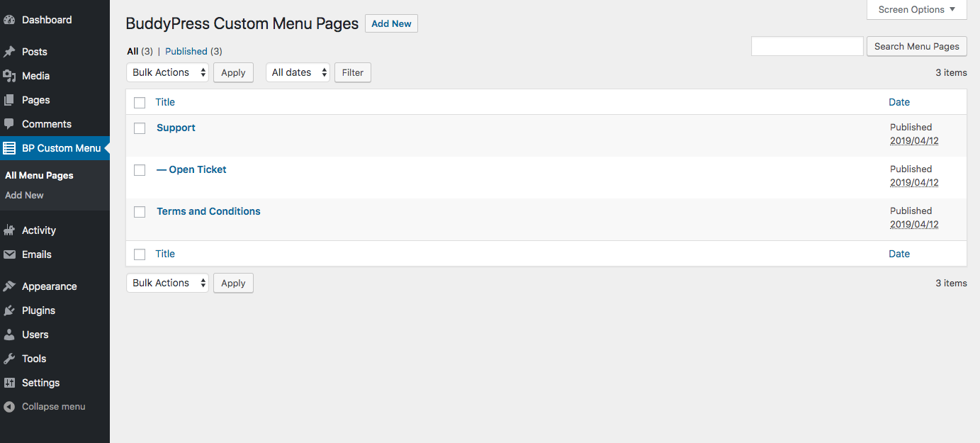Expand the All dates filter dropdown
The image size is (980, 443).
pyautogui.click(x=298, y=72)
